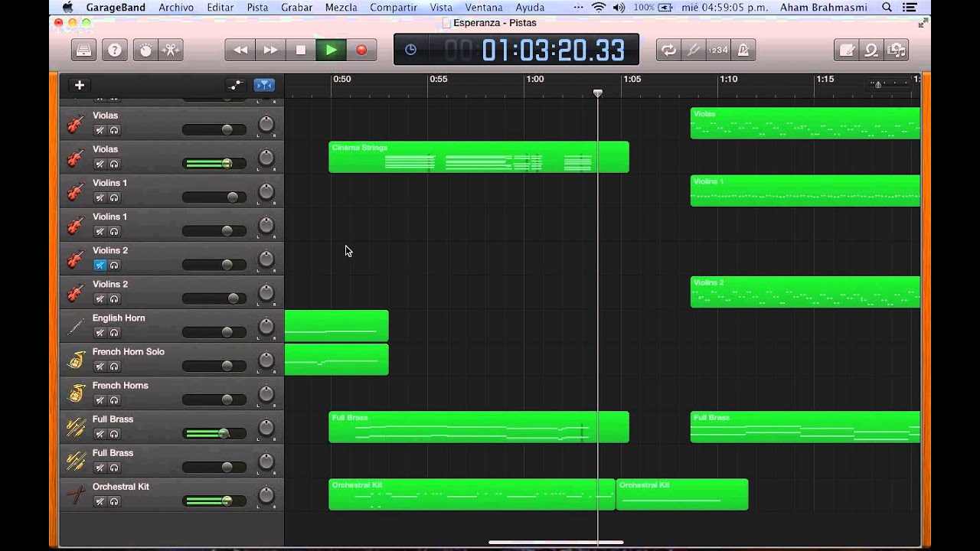Select the Cinema Strings region
The width and height of the screenshot is (980, 551).
(x=479, y=157)
